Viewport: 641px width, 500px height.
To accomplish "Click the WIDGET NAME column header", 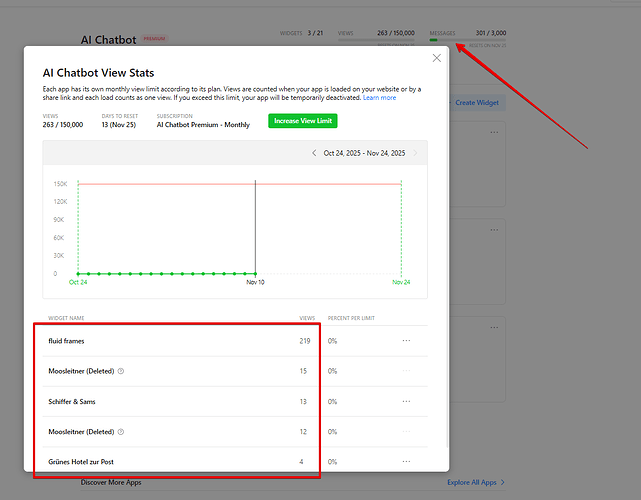I will (x=66, y=318).
